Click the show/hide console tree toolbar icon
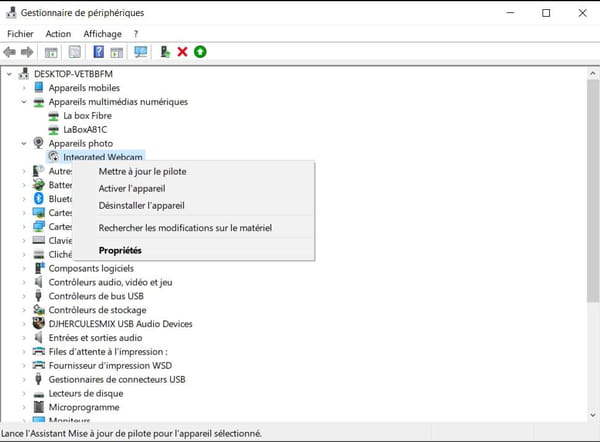Image resolution: width=600 pixels, height=442 pixels. [51, 52]
